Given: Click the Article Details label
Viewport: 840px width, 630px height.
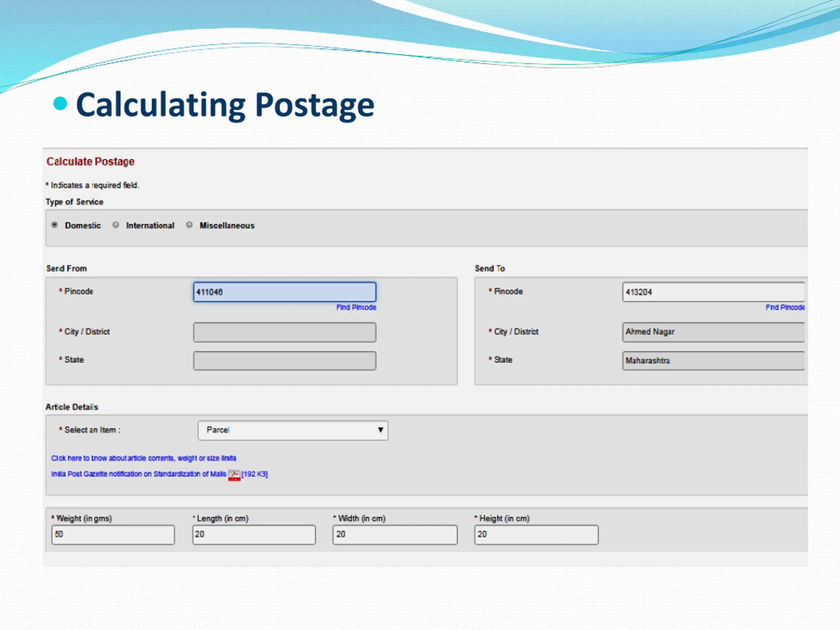Looking at the screenshot, I should (x=72, y=407).
